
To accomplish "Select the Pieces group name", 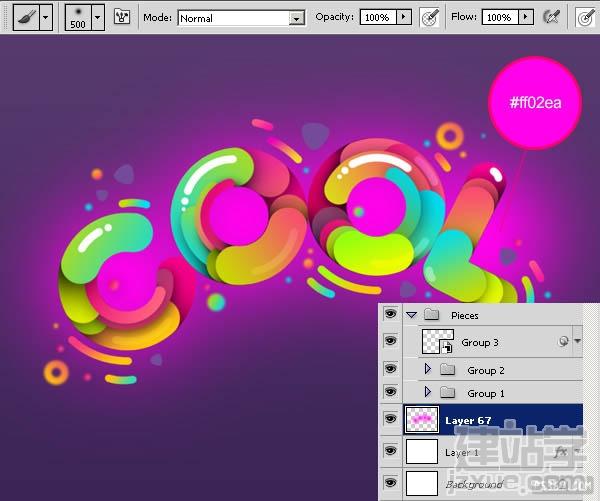I will [465, 315].
